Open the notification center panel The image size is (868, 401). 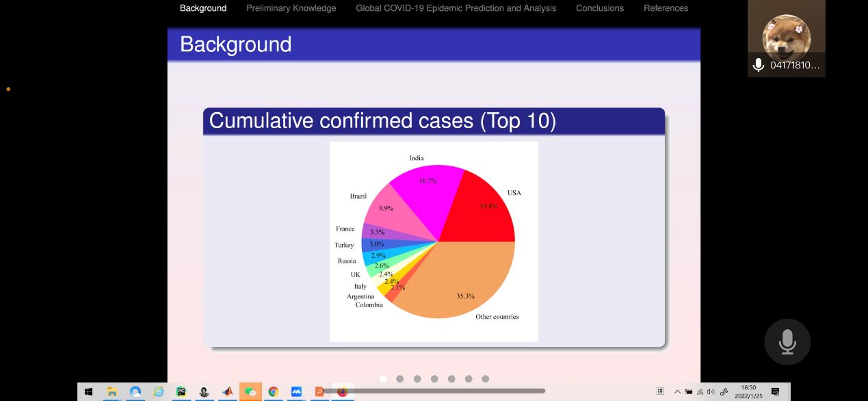tap(775, 391)
